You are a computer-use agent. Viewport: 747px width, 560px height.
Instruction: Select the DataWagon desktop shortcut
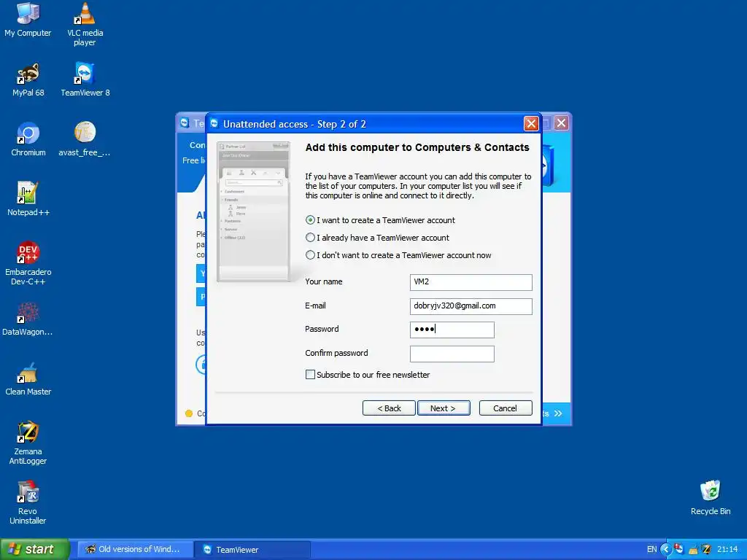tap(28, 319)
